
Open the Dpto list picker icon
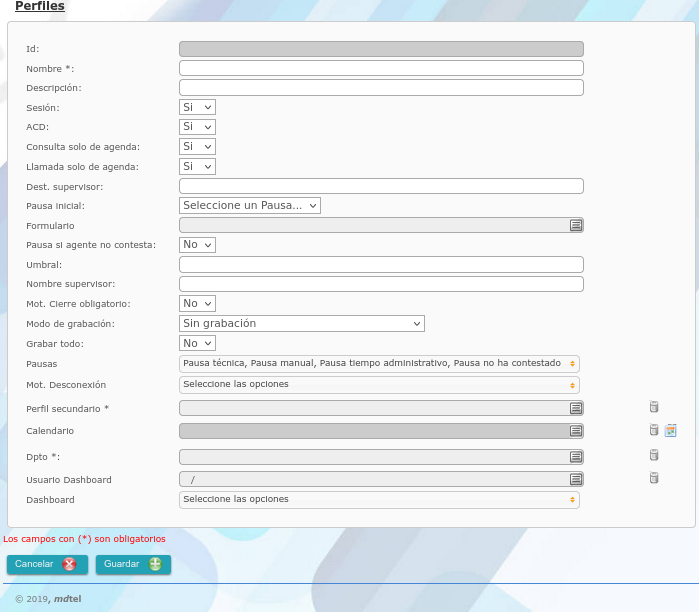(576, 457)
